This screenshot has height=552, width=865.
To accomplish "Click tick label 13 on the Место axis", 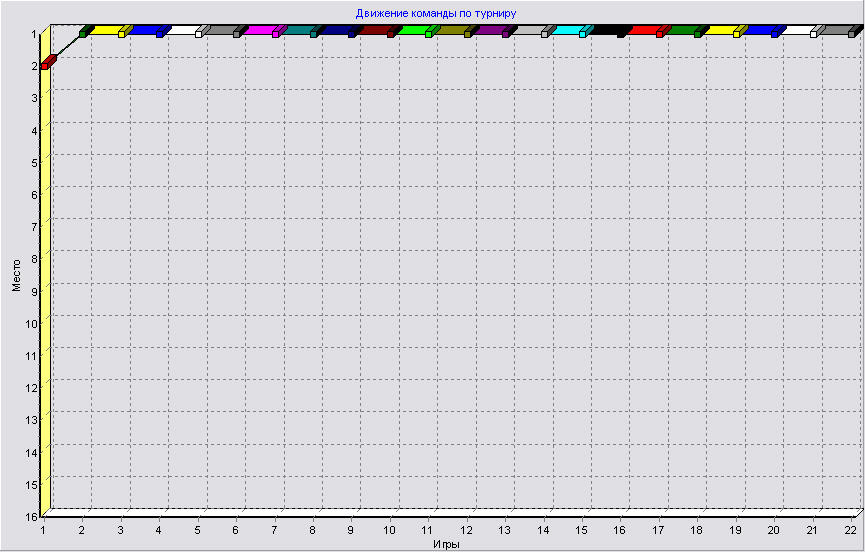I will click(x=31, y=420).
